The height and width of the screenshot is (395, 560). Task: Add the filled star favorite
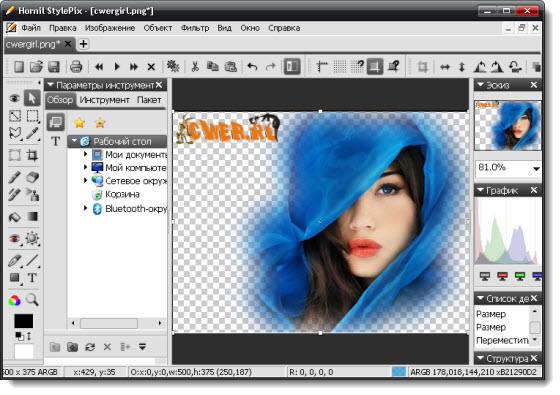tap(79, 123)
